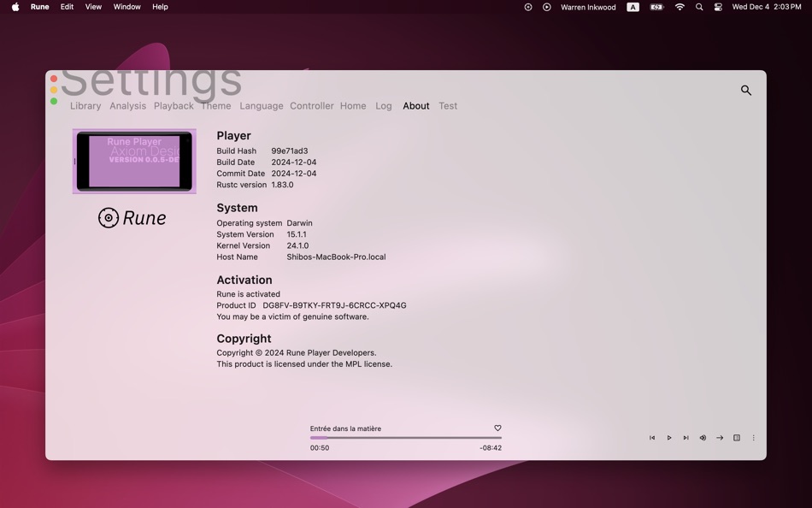This screenshot has width=812, height=508.
Task: Open the Theme settings tab
Action: (215, 105)
